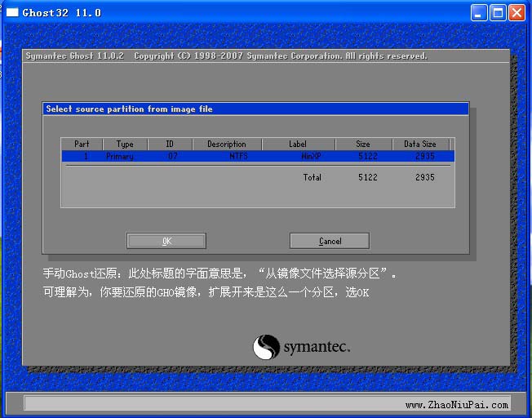Click the bottom status bar field
The height and width of the screenshot is (418, 532).
point(267,403)
